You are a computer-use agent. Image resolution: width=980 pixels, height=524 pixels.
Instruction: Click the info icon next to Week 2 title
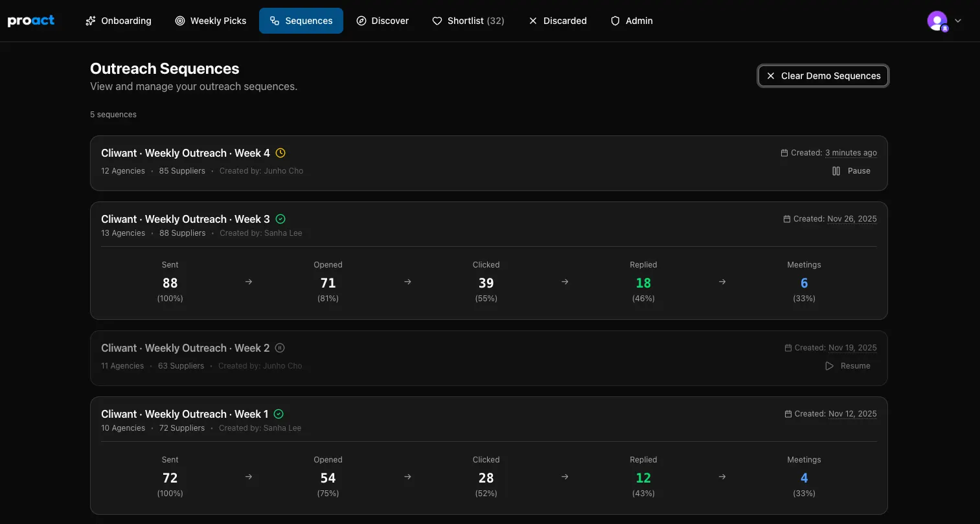[280, 348]
